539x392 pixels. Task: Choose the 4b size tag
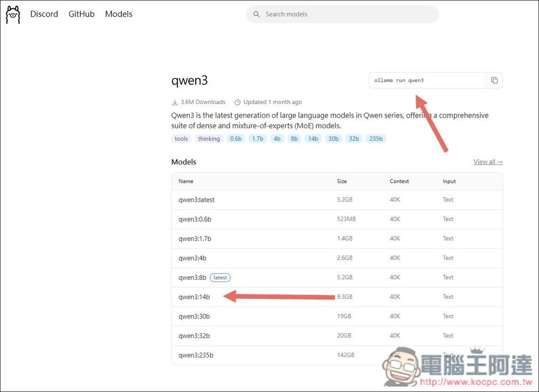point(277,139)
